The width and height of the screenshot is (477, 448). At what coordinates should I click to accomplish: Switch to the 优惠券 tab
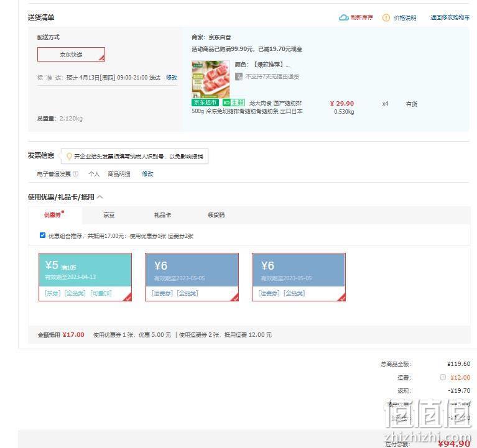click(x=54, y=214)
